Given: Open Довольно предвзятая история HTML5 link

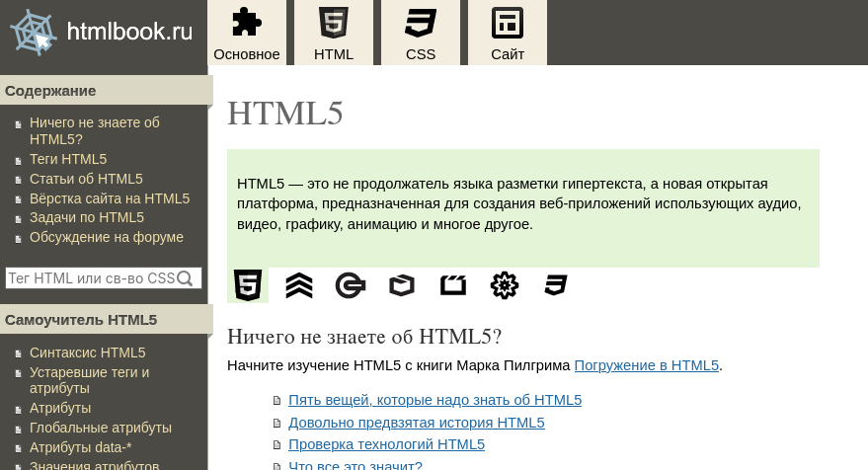Looking at the screenshot, I should (417, 423).
